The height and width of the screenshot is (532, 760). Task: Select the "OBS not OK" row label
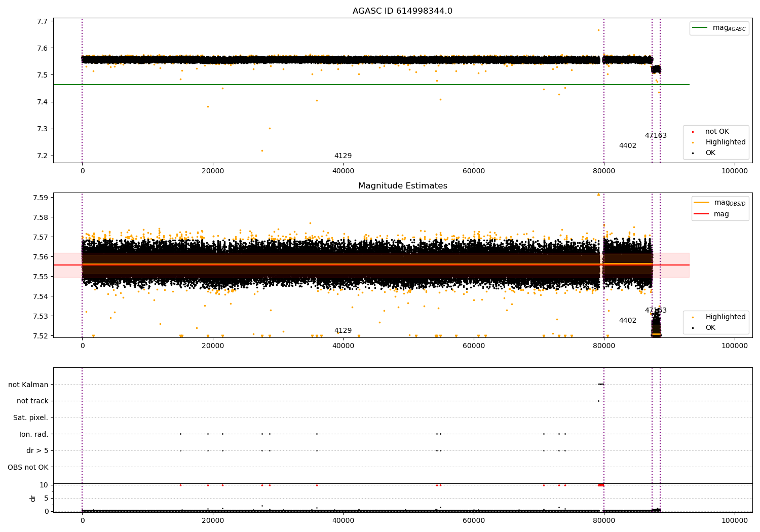point(28,467)
